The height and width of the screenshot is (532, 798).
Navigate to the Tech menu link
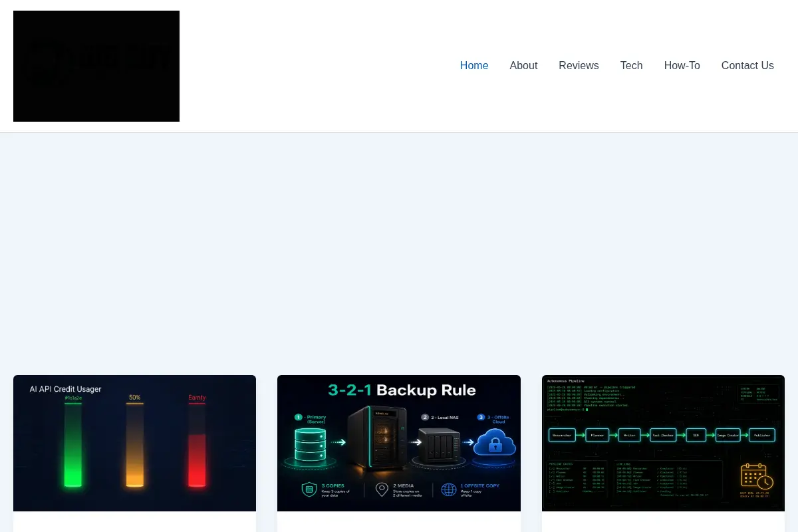coord(632,66)
